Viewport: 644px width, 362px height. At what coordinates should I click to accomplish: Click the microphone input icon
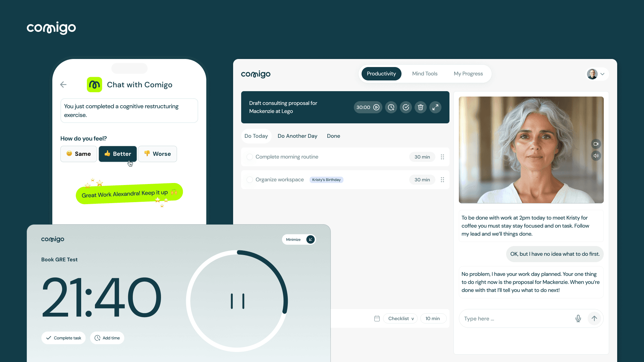click(x=578, y=318)
